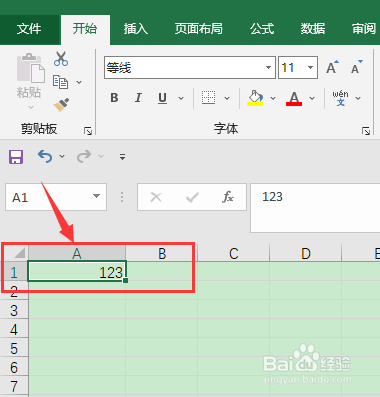Open the font color dropdown arrow
The image size is (380, 397).
pyautogui.click(x=312, y=98)
